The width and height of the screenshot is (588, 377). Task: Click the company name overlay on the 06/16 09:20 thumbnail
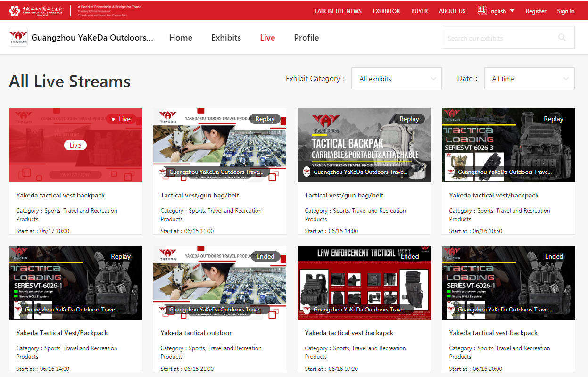pyautogui.click(x=361, y=310)
